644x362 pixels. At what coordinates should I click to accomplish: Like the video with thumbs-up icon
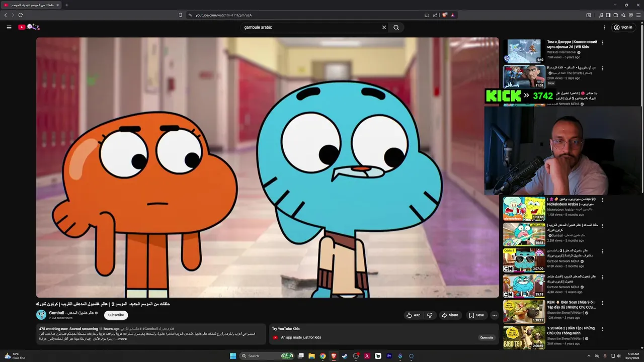(413, 315)
